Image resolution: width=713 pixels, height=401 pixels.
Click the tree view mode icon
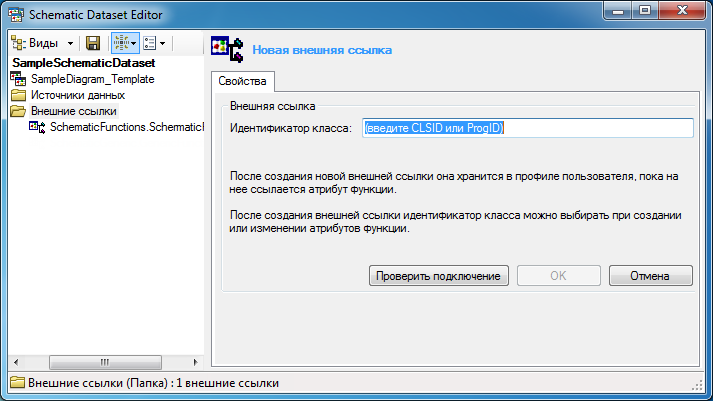(120, 44)
